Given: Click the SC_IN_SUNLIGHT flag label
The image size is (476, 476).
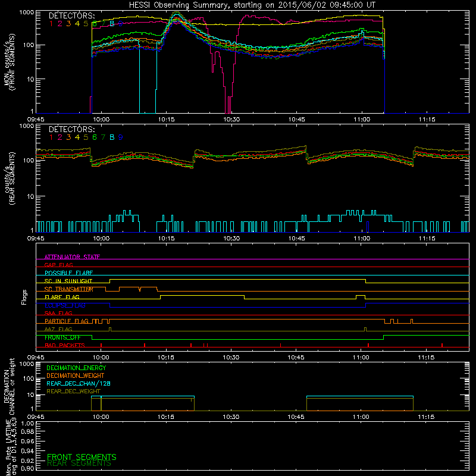Looking at the screenshot, I should (x=68, y=281).
